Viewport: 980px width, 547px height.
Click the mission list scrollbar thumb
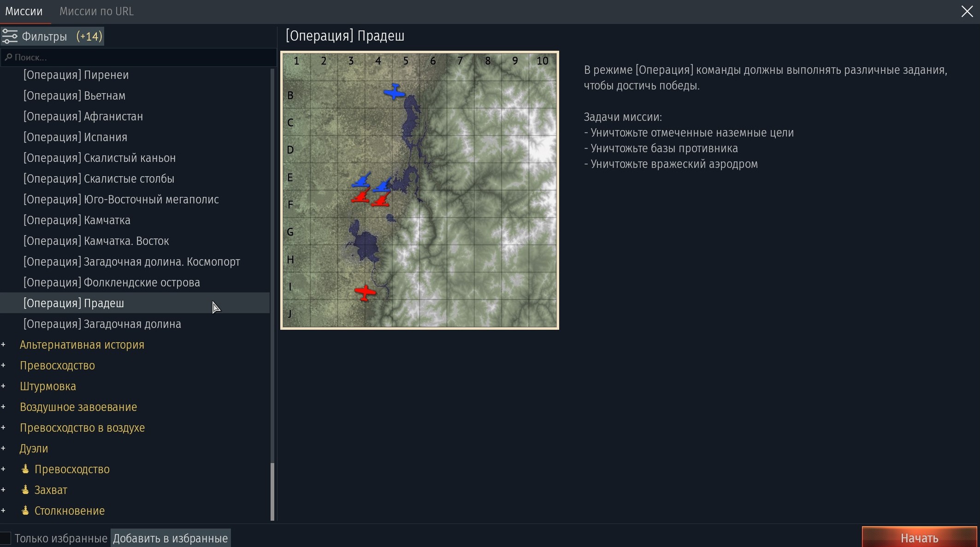[x=272, y=491]
